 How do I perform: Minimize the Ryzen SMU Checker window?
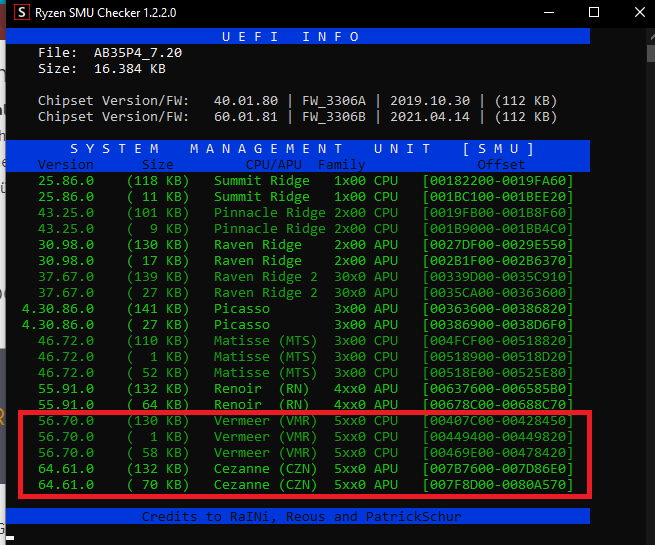coord(549,13)
